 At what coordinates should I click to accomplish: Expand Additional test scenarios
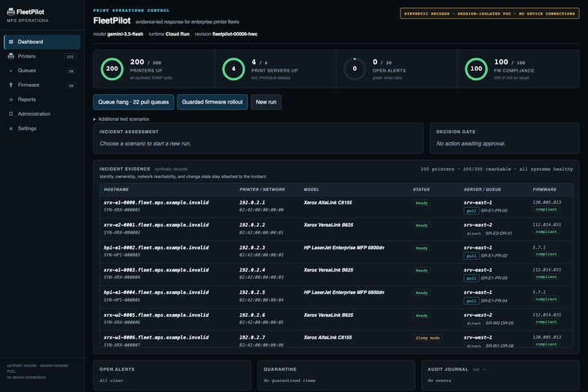coord(121,119)
